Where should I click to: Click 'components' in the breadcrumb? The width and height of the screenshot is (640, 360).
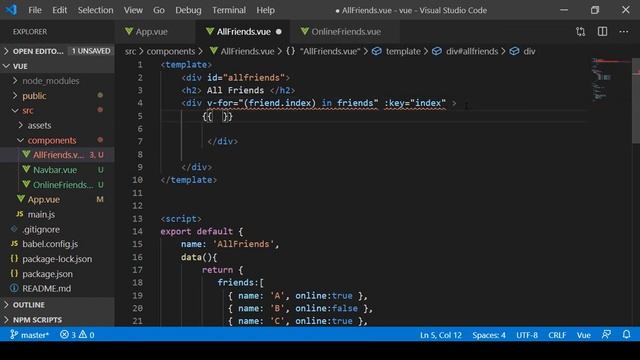pyautogui.click(x=171, y=51)
